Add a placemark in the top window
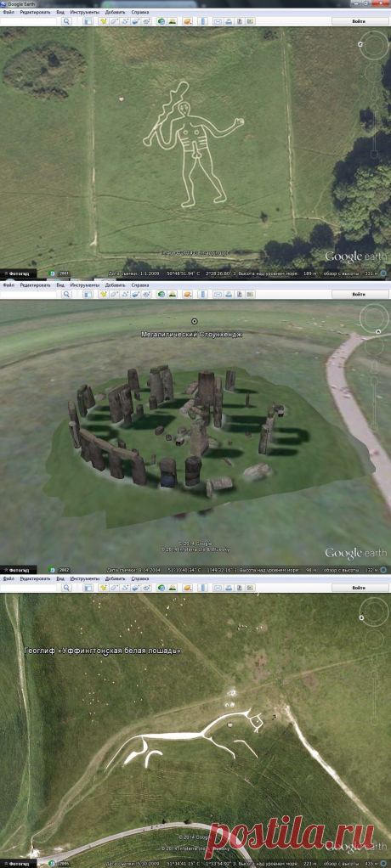Image resolution: width=391 pixels, height=868 pixels. coord(103,21)
